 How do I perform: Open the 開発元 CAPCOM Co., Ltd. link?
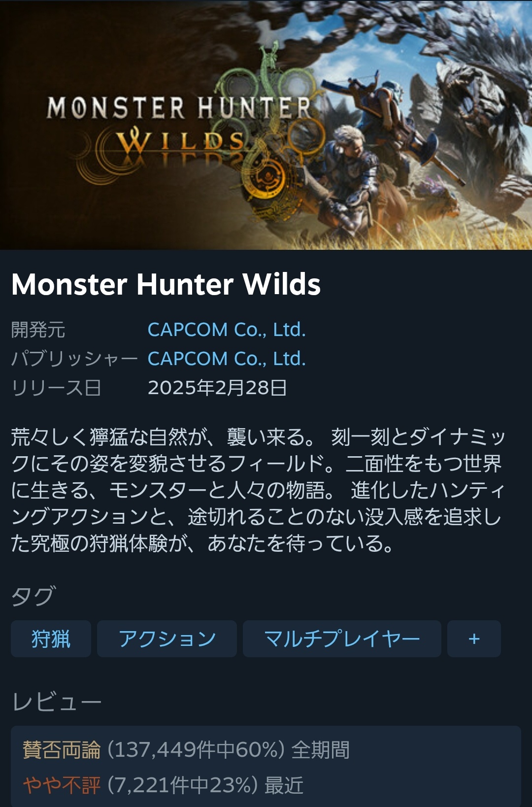[227, 330]
